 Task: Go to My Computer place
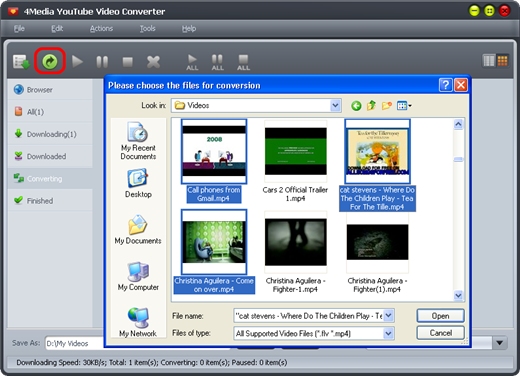pyautogui.click(x=138, y=276)
